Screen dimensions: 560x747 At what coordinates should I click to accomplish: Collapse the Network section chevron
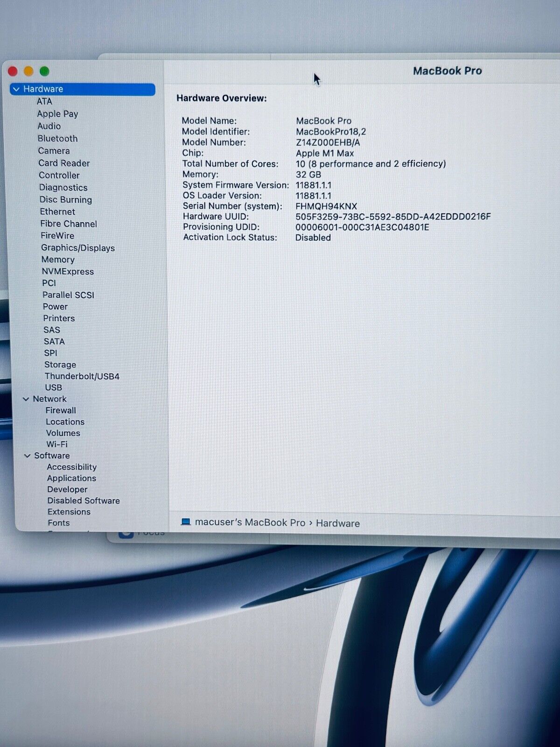26,399
